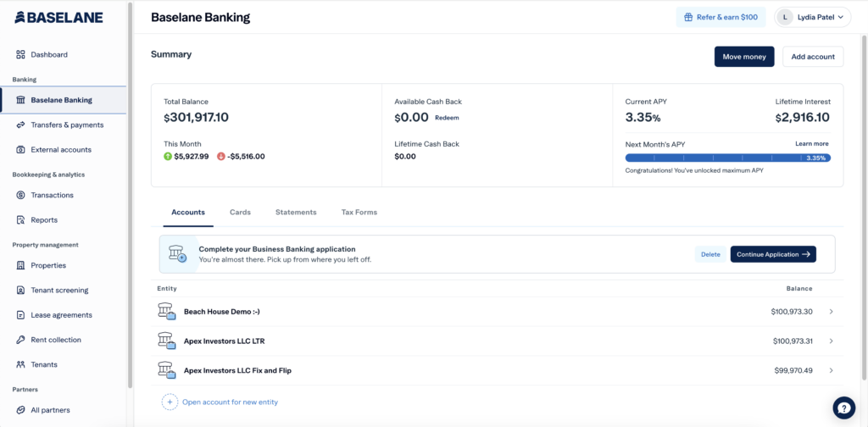Click the Tenants people icon

(20, 364)
